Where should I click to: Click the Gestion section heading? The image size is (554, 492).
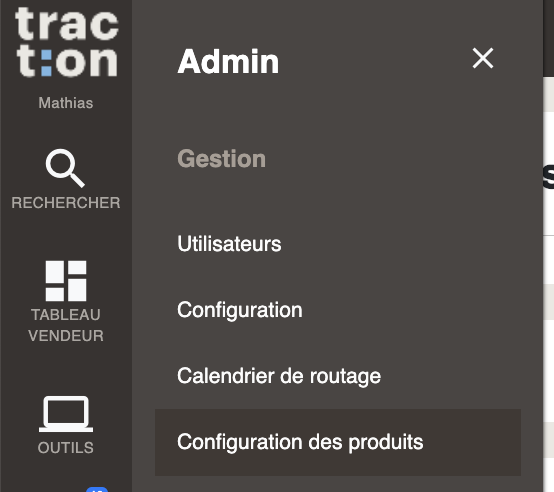click(222, 159)
